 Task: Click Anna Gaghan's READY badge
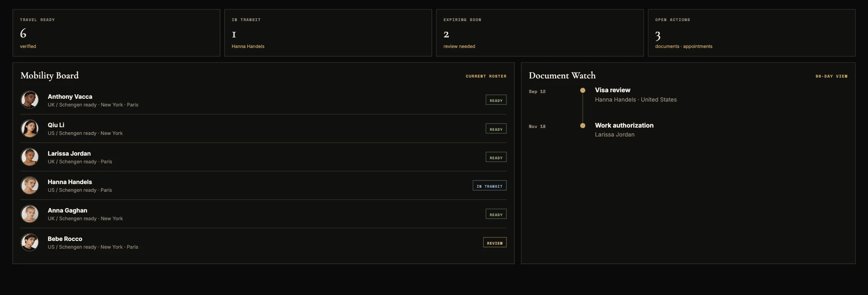[496, 214]
